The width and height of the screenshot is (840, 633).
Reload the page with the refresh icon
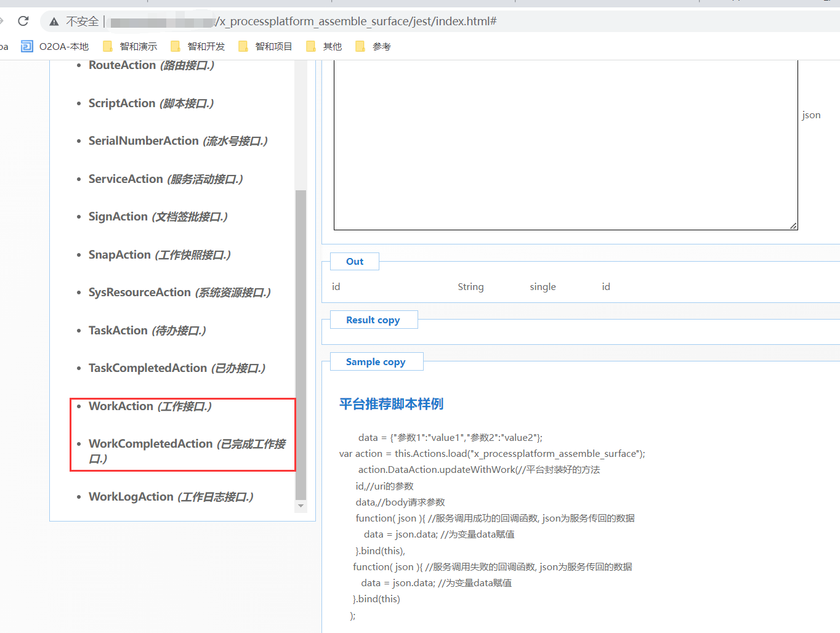23,21
